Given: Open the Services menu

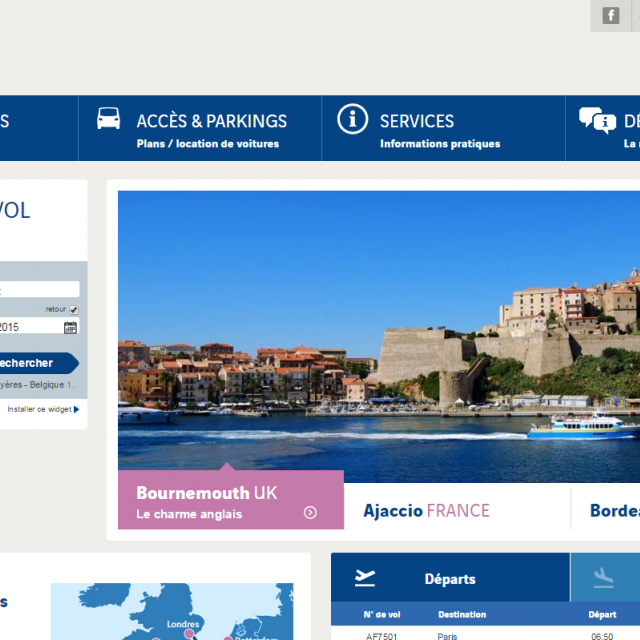Looking at the screenshot, I should [x=417, y=121].
